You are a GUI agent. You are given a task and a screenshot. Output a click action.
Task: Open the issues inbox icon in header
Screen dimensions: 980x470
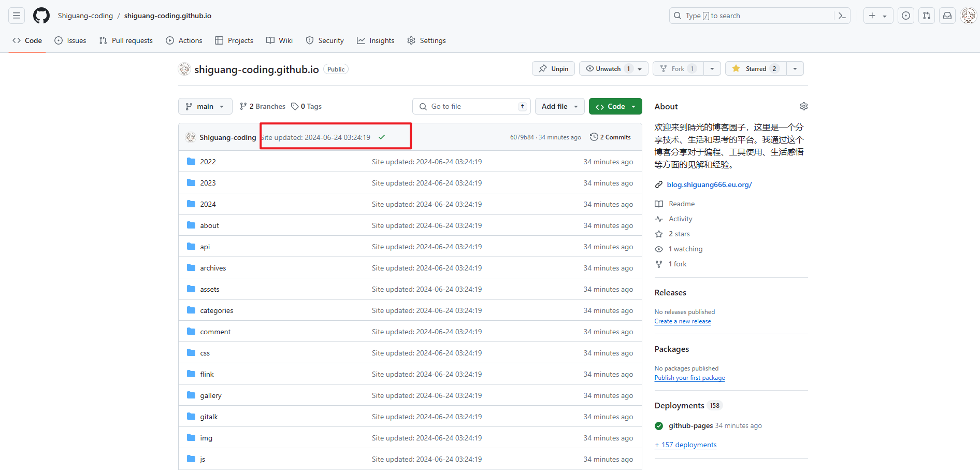906,16
